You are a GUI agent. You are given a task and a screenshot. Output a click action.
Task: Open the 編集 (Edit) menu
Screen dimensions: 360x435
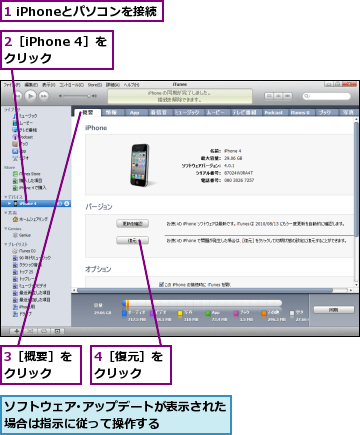[31, 85]
